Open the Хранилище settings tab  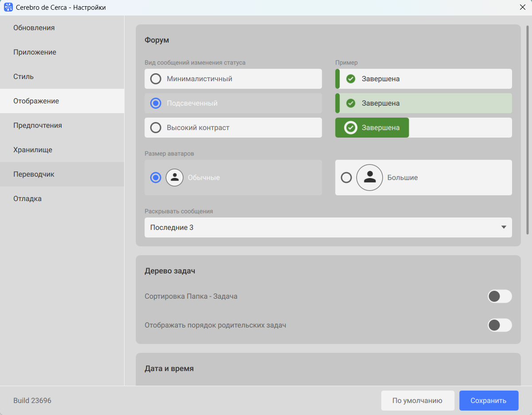[x=33, y=150]
